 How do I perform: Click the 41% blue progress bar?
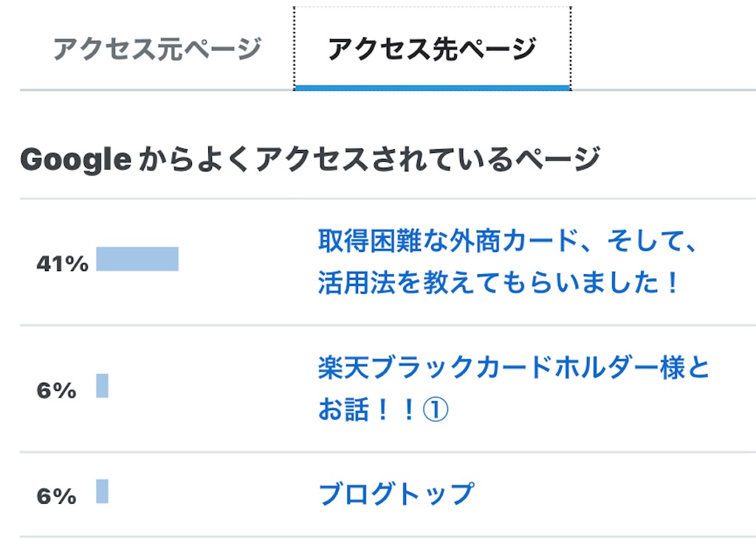137,259
